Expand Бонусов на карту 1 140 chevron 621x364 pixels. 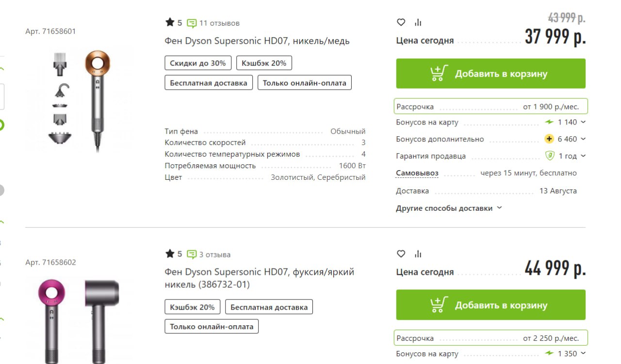pyautogui.click(x=583, y=122)
